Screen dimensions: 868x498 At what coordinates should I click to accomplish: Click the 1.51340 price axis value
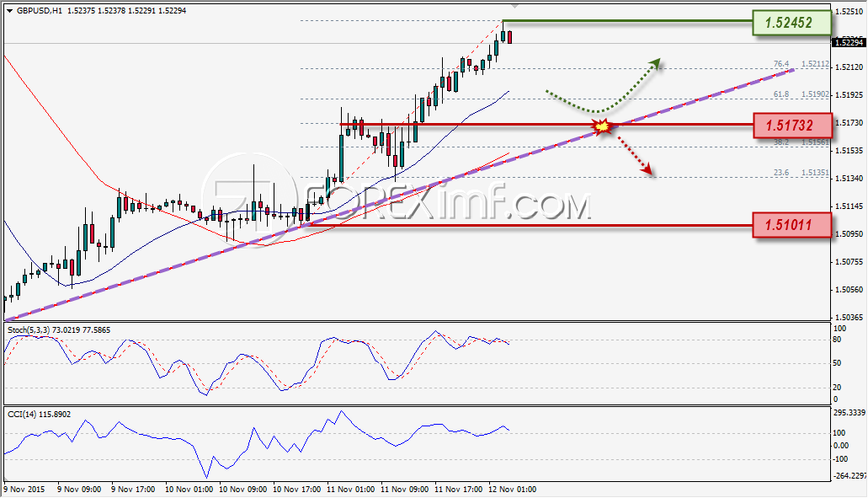point(849,179)
